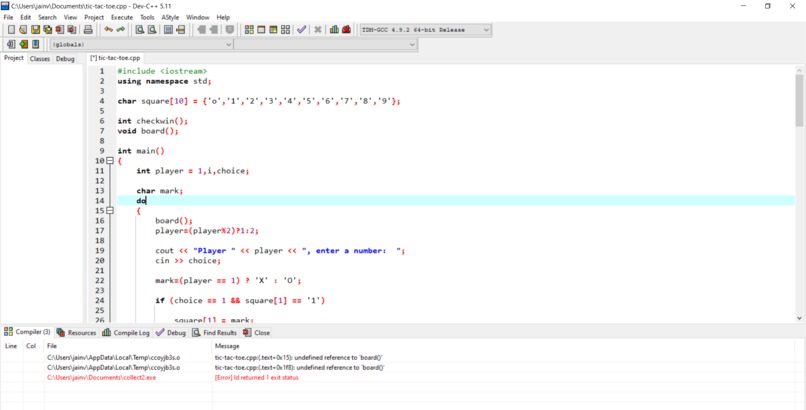Viewport: 806px width, 410px height.
Task: Switch to the Classes sidebar tab
Action: (40, 59)
